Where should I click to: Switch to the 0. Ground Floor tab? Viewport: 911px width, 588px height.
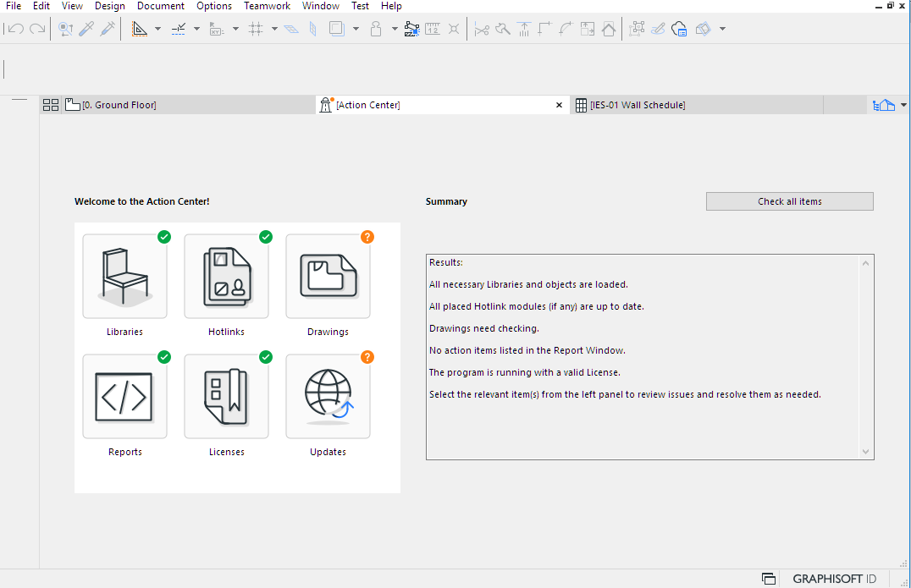tap(189, 105)
